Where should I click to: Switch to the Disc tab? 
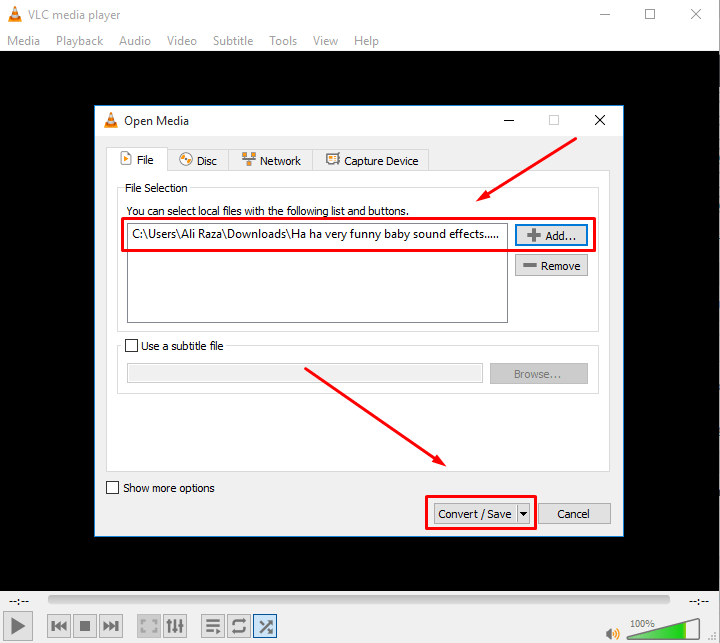pos(198,160)
